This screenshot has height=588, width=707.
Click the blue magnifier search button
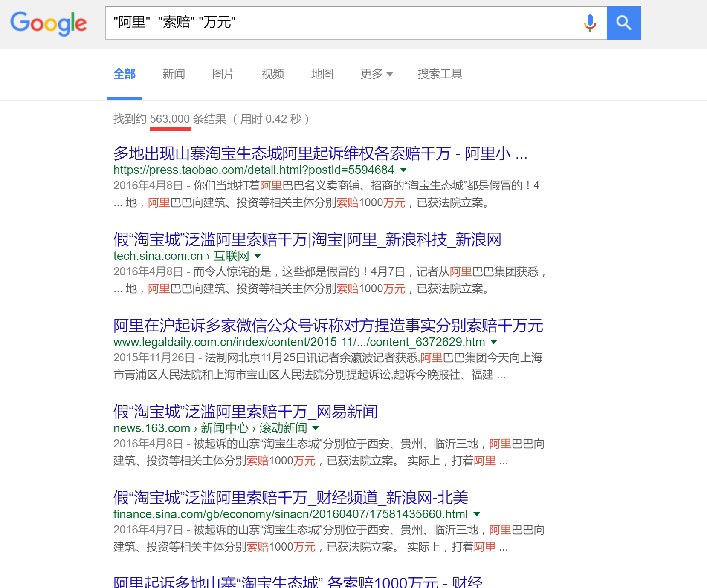pos(624,23)
